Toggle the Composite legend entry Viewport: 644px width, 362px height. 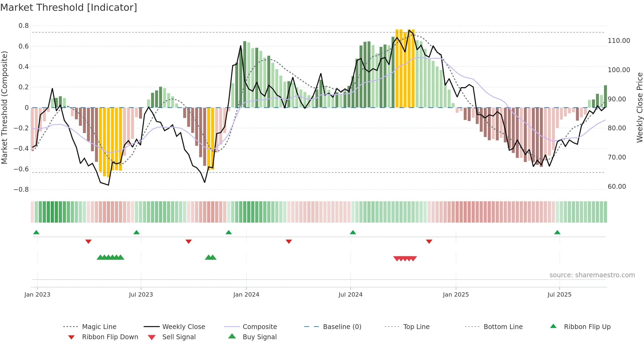tap(250, 327)
